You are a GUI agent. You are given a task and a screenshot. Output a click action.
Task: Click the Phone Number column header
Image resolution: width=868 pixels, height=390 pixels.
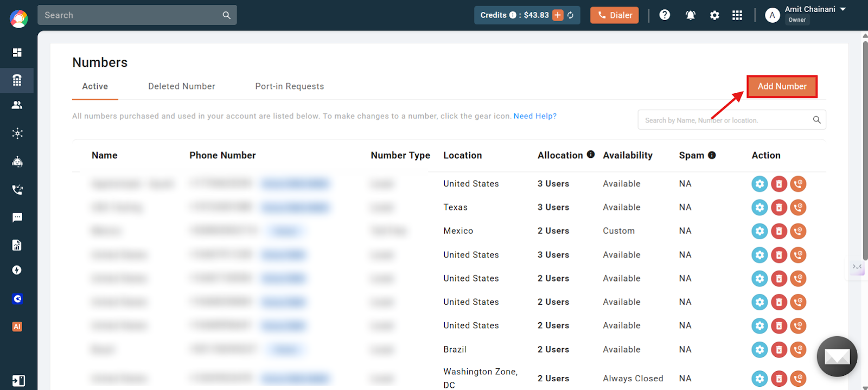tap(222, 155)
